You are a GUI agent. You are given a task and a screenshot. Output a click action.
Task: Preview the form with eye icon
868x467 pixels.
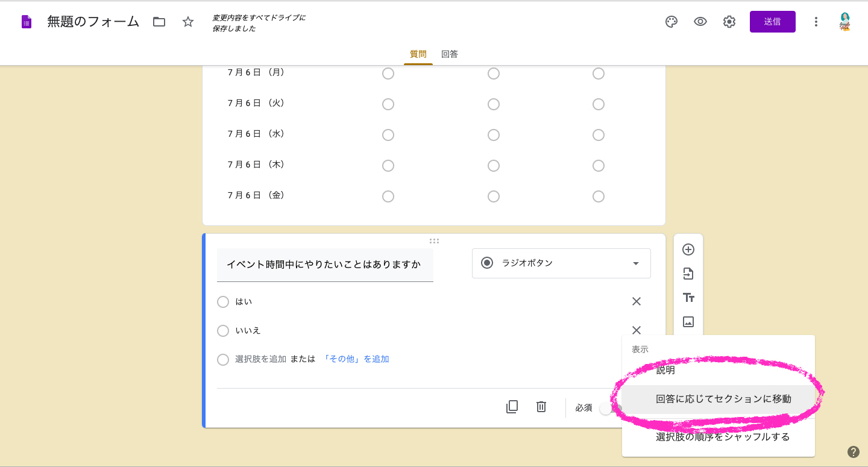pyautogui.click(x=700, y=22)
